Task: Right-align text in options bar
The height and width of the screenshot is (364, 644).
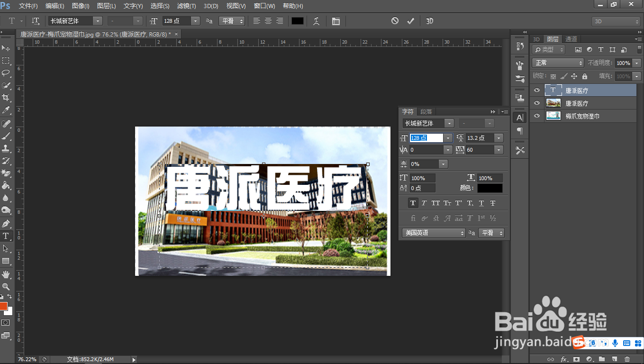Action: click(x=280, y=21)
